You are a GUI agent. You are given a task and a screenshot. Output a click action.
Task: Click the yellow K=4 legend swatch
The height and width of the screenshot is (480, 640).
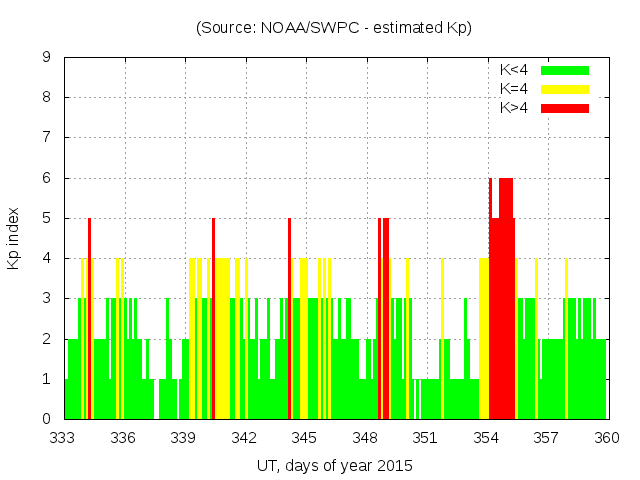[x=565, y=89]
